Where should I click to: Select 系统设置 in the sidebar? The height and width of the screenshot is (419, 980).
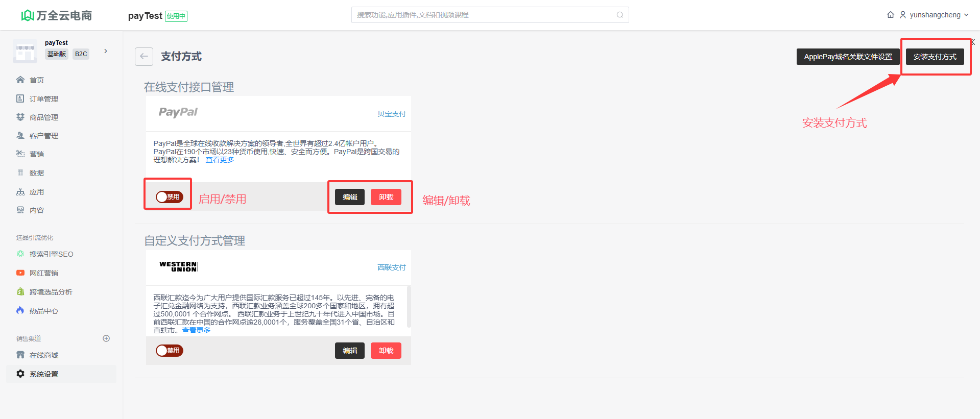coord(44,374)
